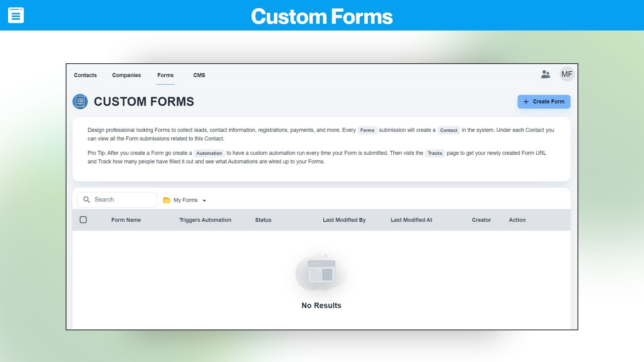Click the plus icon on Create Form
644x362 pixels.
[x=526, y=102]
